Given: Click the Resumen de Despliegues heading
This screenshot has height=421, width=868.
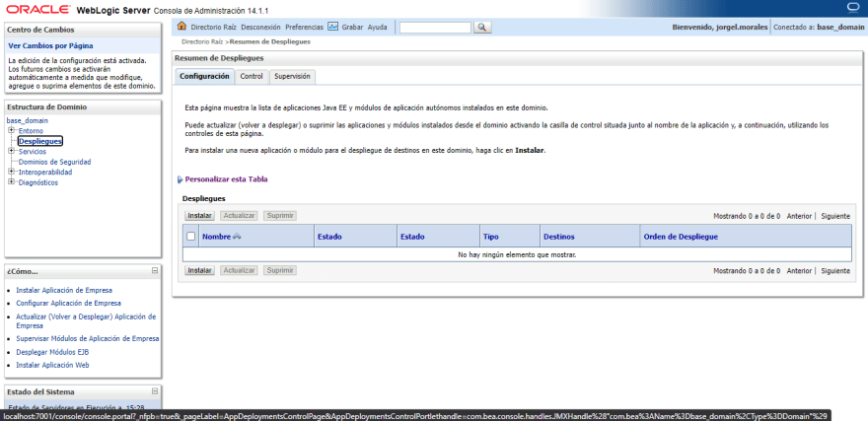Looking at the screenshot, I should (219, 58).
